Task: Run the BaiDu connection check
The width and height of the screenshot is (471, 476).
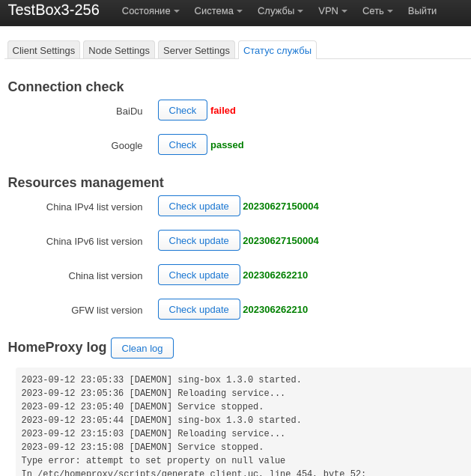Action: [x=182, y=110]
